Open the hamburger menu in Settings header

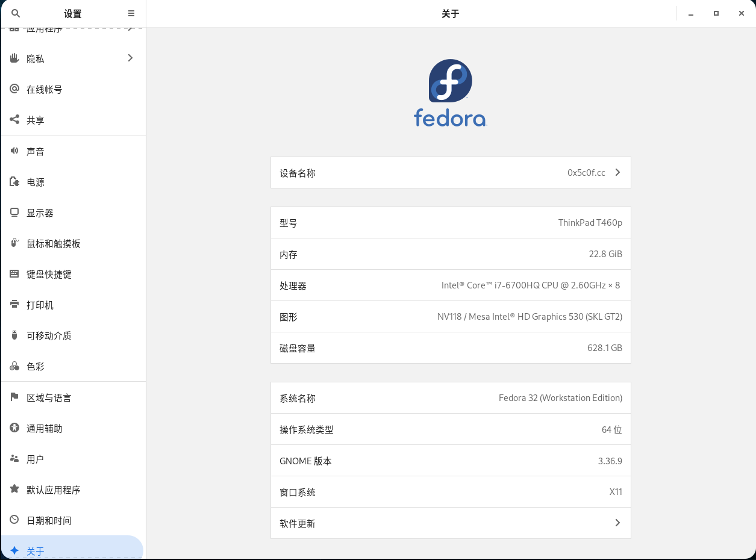(131, 13)
